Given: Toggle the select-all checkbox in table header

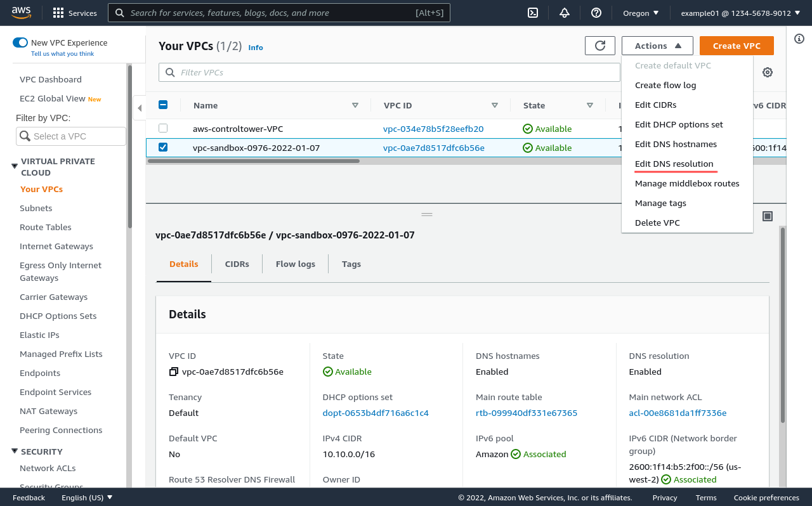Looking at the screenshot, I should coord(163,105).
